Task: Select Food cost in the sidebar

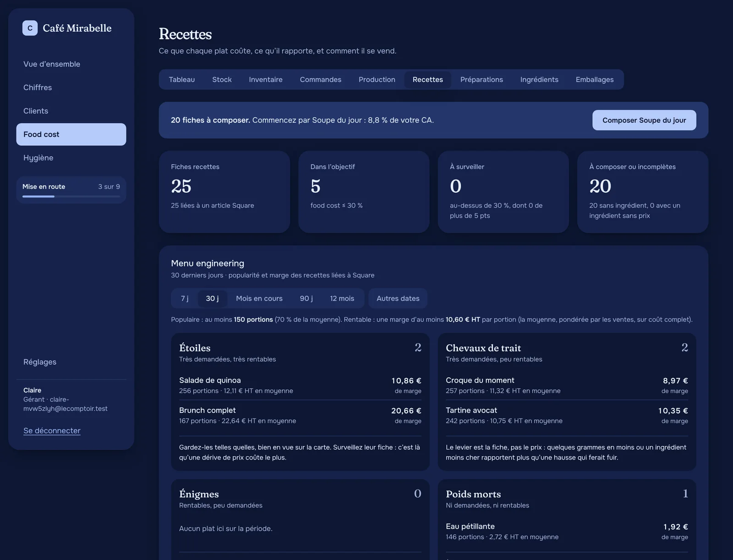Action: pyautogui.click(x=71, y=134)
